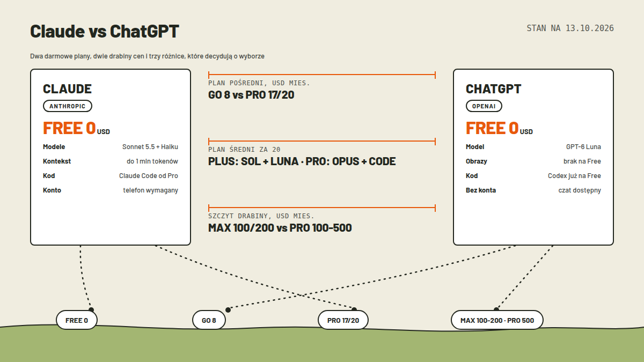The height and width of the screenshot is (362, 644).
Task: Click the value "do 1 mln tokenów"
Action: tap(152, 161)
